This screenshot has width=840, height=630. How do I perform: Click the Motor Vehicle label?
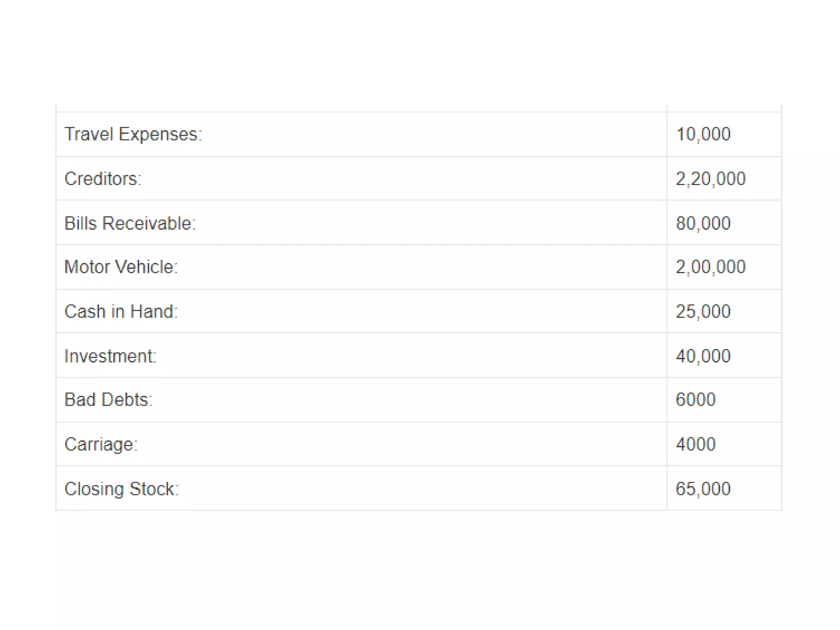pos(121,267)
